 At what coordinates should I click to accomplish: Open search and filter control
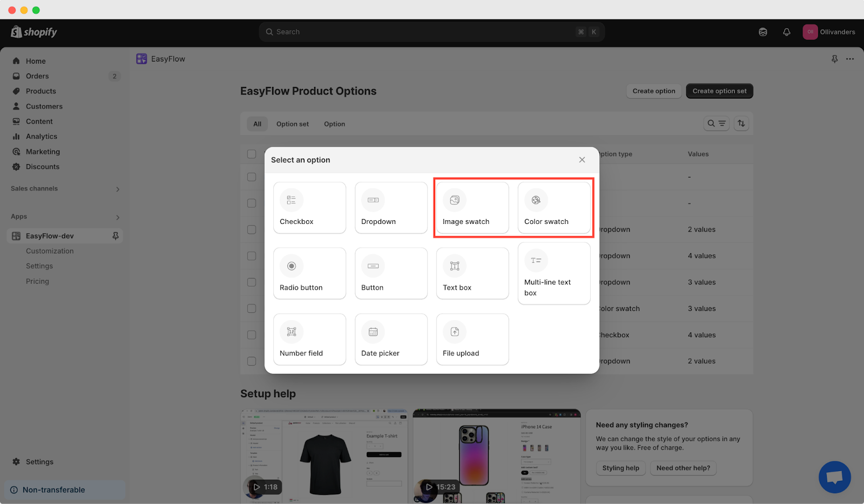coord(717,124)
